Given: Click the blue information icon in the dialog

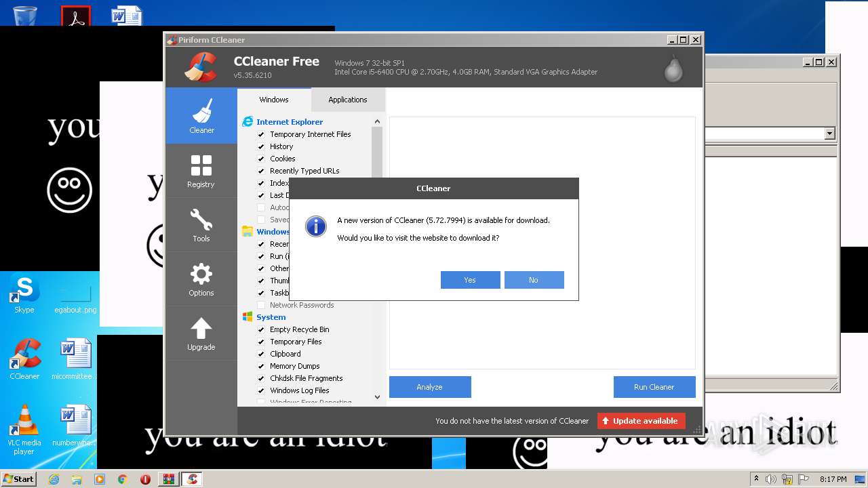Looking at the screenshot, I should pos(316,226).
